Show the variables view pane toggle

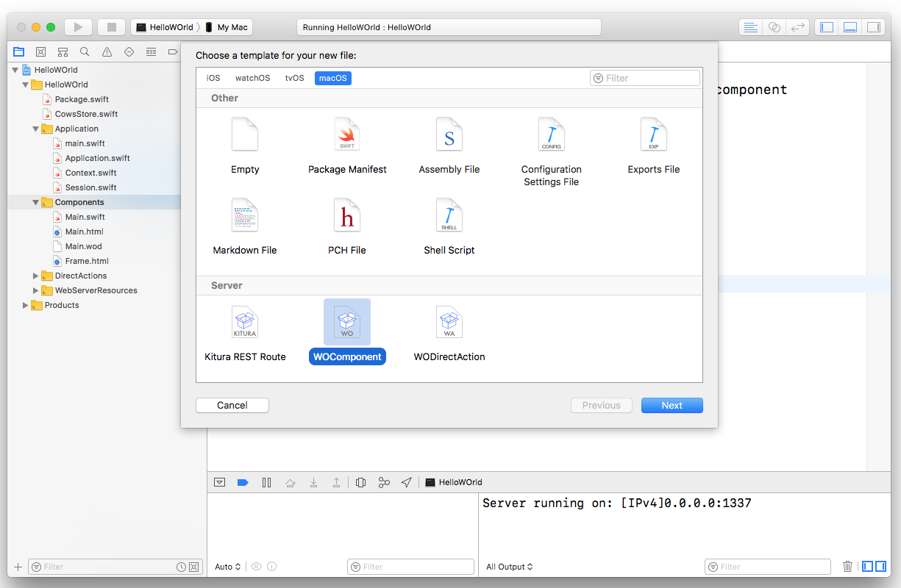[868, 567]
